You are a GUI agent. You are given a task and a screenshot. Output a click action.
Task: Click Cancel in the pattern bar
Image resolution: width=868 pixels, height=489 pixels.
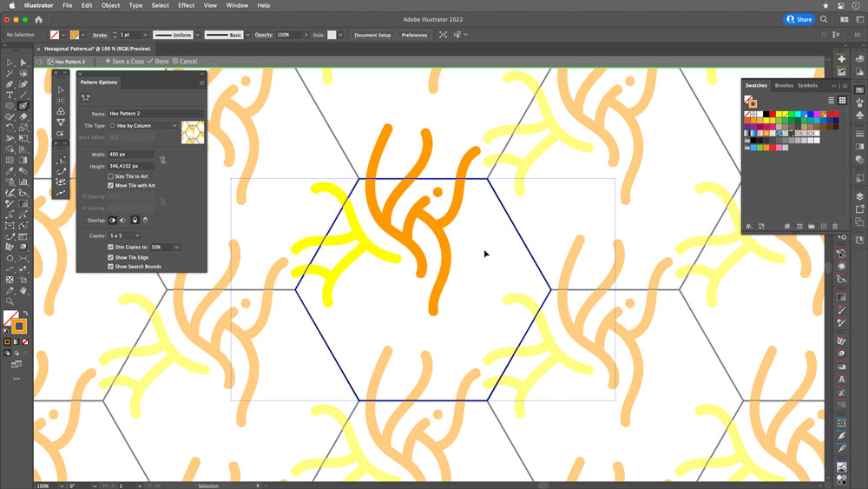tap(185, 62)
